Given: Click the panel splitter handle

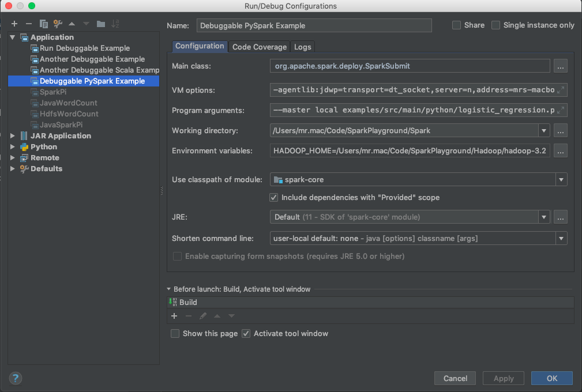Looking at the screenshot, I should (162, 191).
